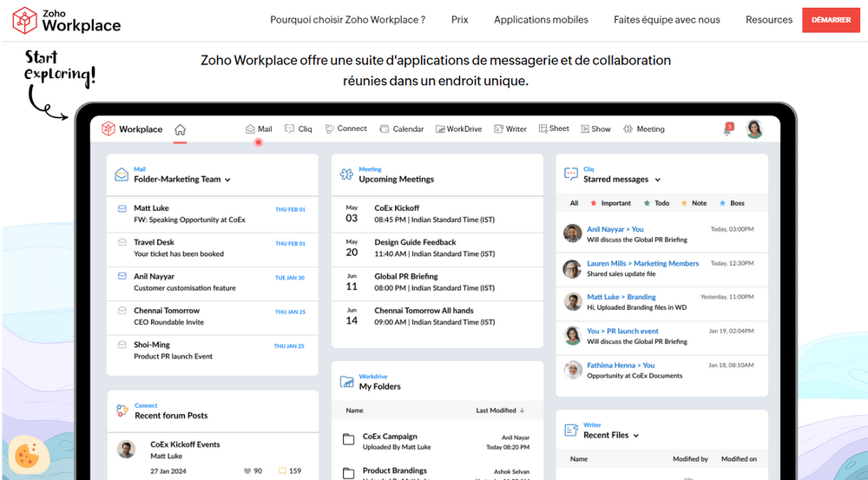Click the comments icon with 159
Viewport: 868px width, 480px height.
click(x=282, y=471)
